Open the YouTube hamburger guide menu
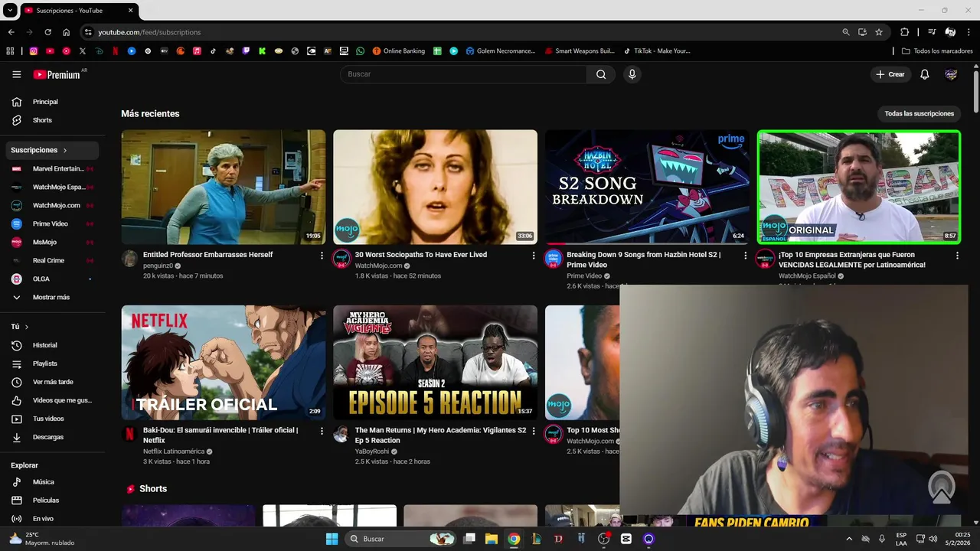The image size is (980, 551). (x=17, y=74)
